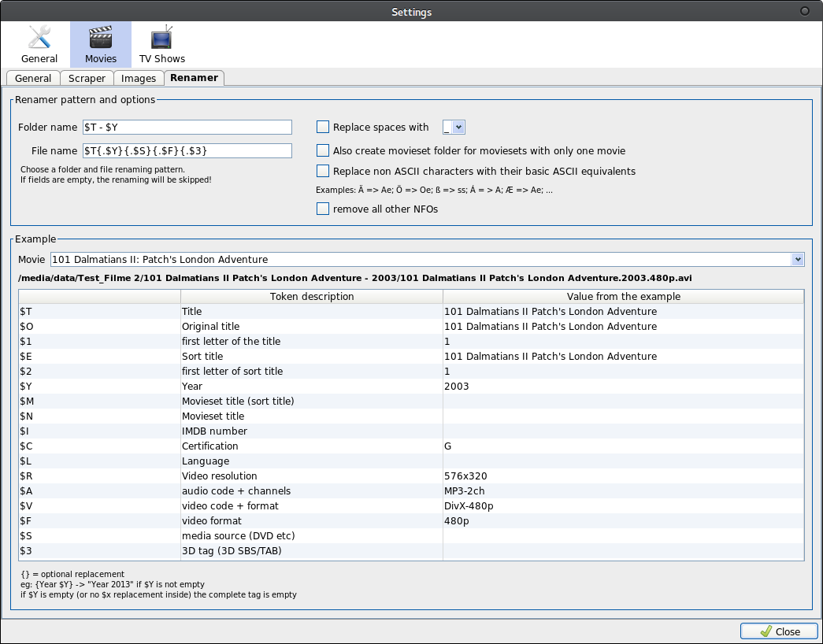This screenshot has width=823, height=644.
Task: Toggle Replace non ASCII characters checkbox
Action: [x=323, y=171]
